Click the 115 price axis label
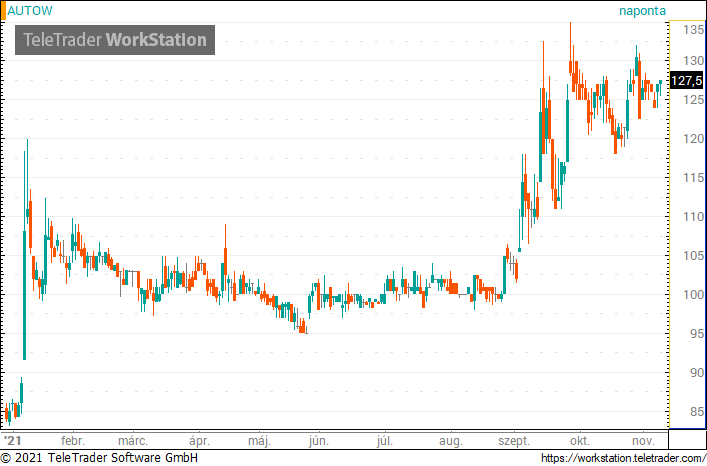 pos(693,178)
